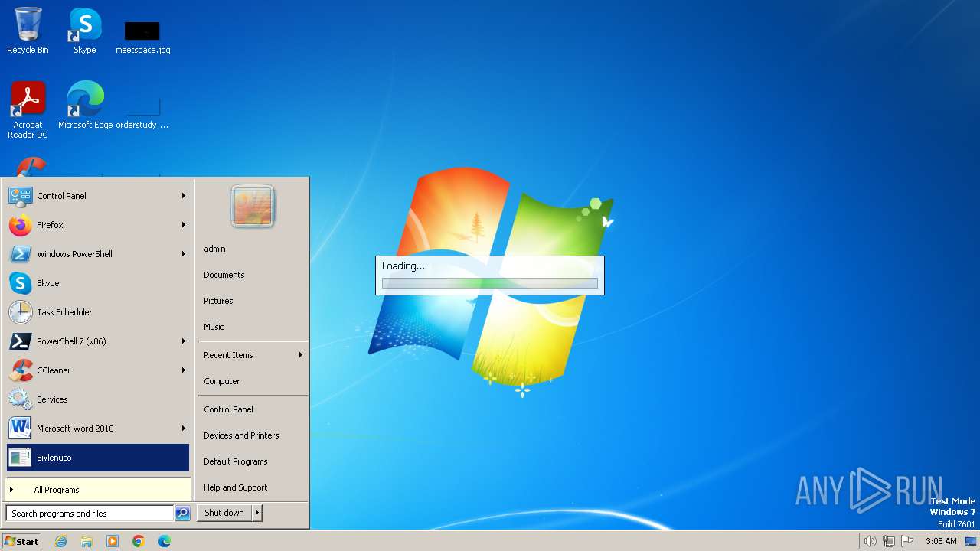Open the Acrobat Reader DC desktop icon
Screen dimensions: 980x551
[x=28, y=109]
